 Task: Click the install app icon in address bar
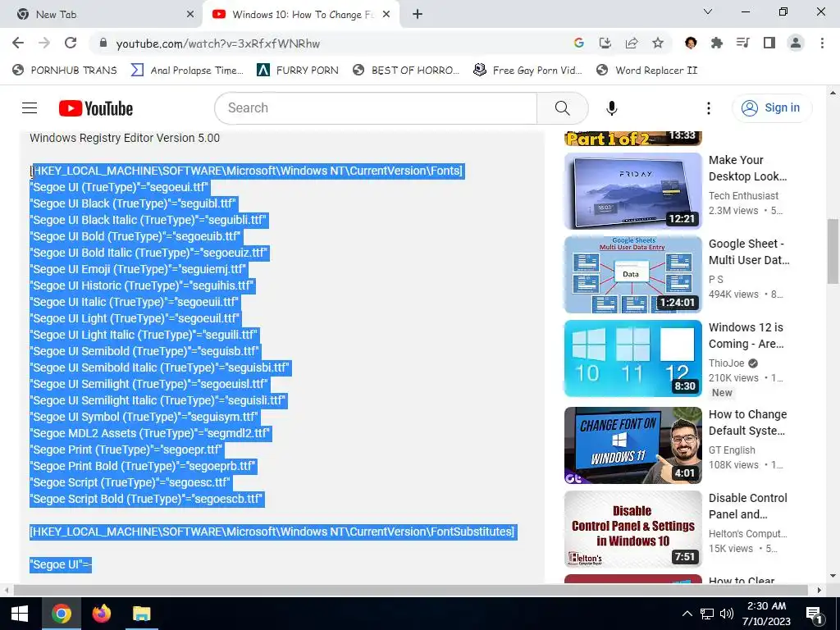point(605,43)
